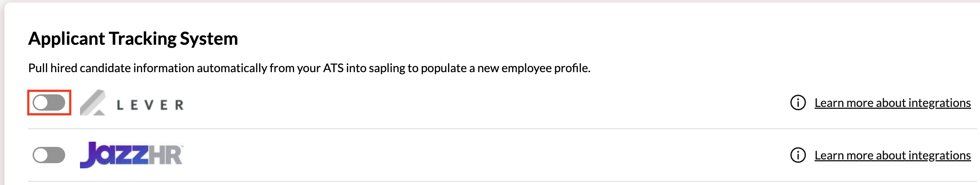Enable the Lever integration toggle
This screenshot has width=980, height=185.
point(49,102)
